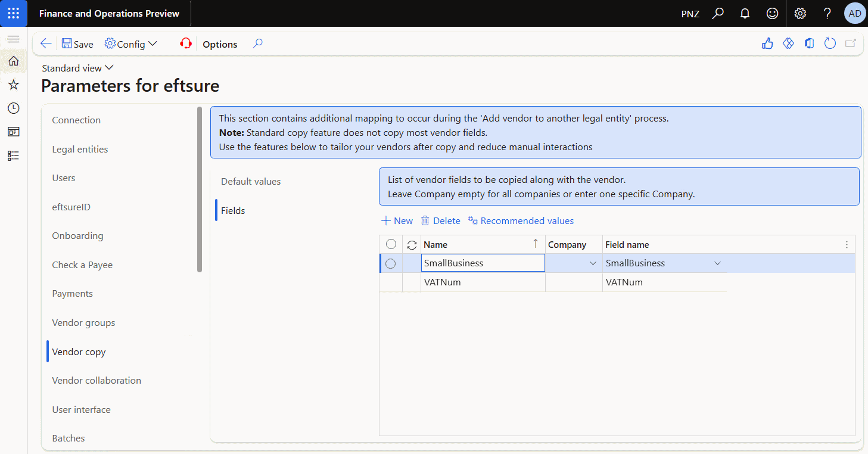This screenshot has height=454, width=868.
Task: Refresh the page with the circular arrow
Action: coord(830,43)
